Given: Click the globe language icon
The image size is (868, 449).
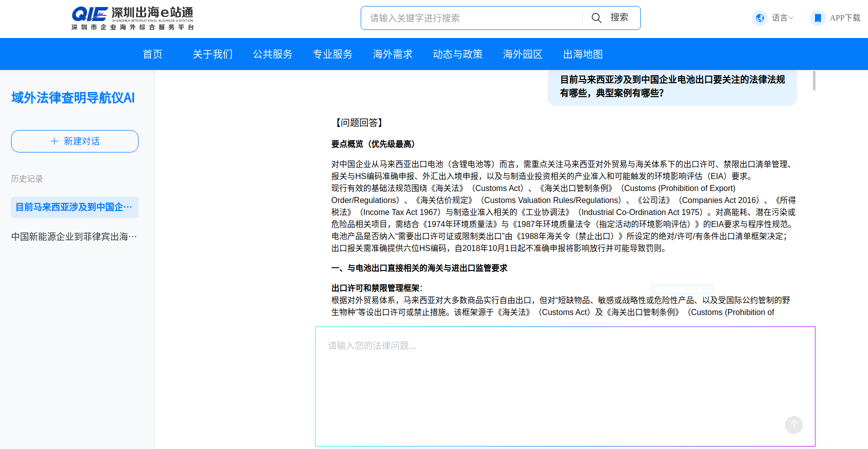Looking at the screenshot, I should click(x=760, y=18).
